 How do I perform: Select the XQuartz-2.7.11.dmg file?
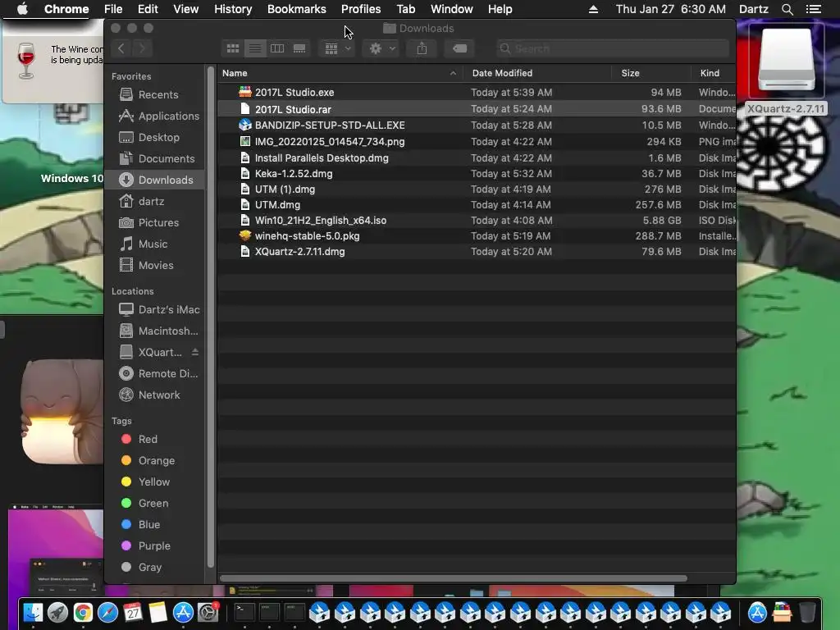point(477,251)
